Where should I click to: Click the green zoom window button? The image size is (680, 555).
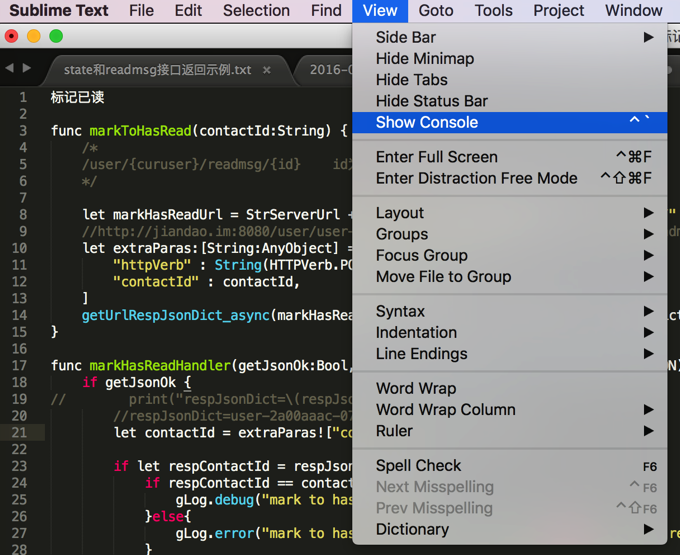[x=56, y=36]
